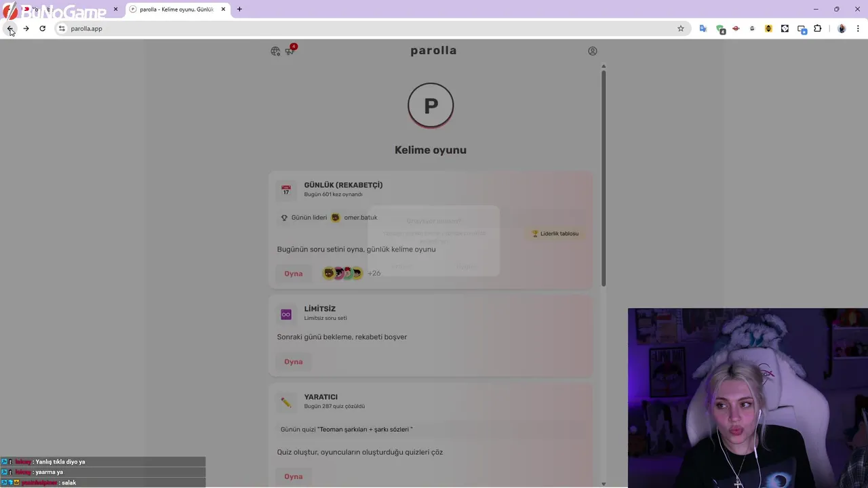Image resolution: width=868 pixels, height=488 pixels.
Task: Bookmark this page with the star icon
Action: (x=681, y=28)
